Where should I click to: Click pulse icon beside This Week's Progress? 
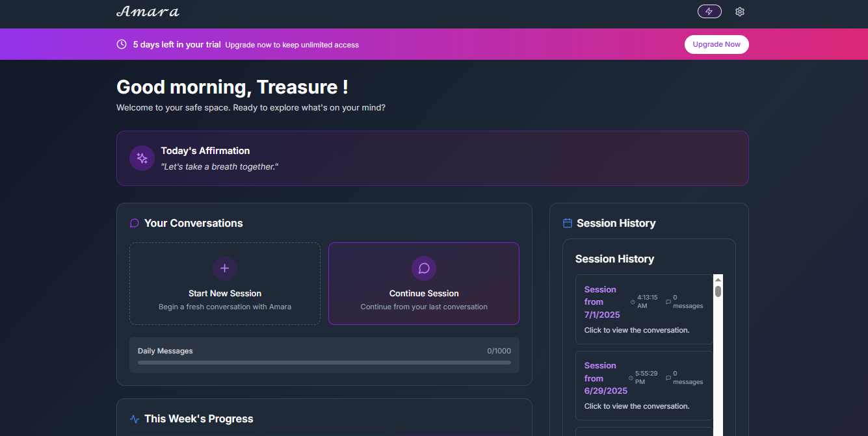tap(135, 419)
